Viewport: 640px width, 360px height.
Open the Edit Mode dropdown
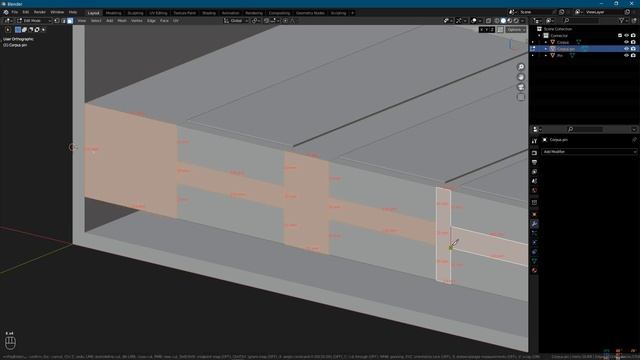click(34, 20)
